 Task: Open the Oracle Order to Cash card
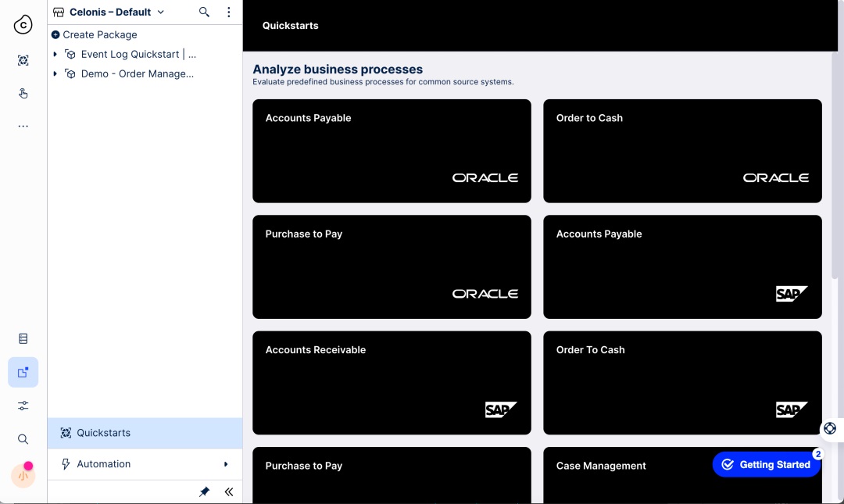coord(682,151)
